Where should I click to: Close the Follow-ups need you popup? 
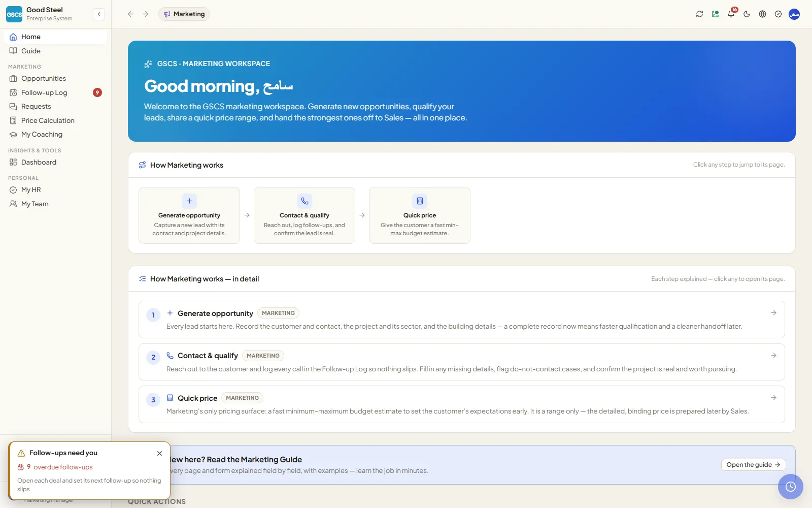click(159, 453)
